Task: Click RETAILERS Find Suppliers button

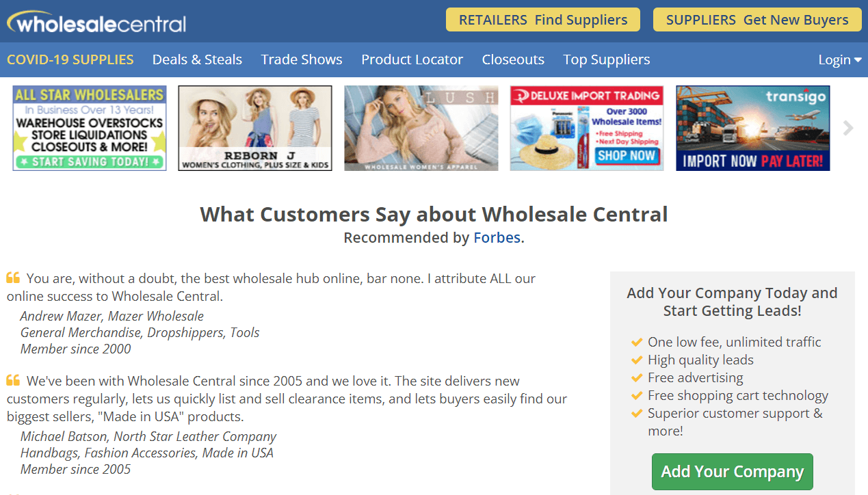Action: pos(543,20)
